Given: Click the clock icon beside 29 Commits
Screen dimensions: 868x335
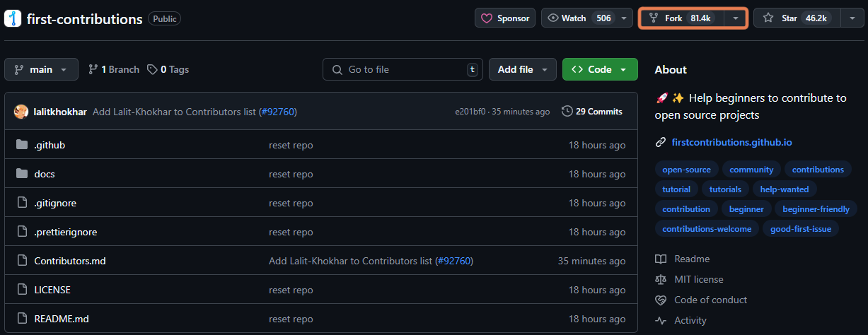Looking at the screenshot, I should pos(567,112).
